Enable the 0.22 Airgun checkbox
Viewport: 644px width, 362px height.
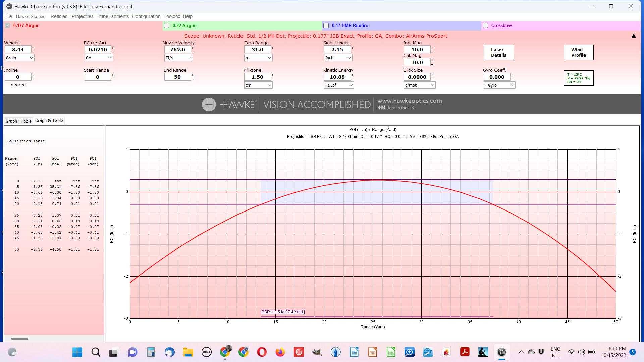(x=167, y=26)
